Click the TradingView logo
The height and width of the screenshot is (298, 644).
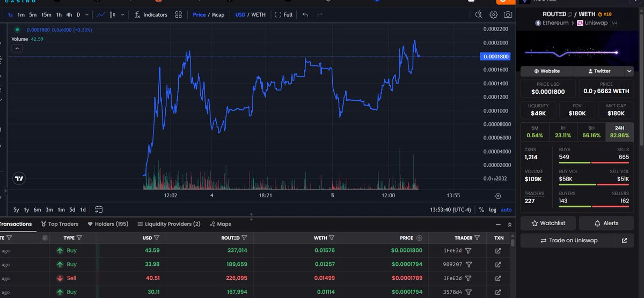pyautogui.click(x=19, y=179)
